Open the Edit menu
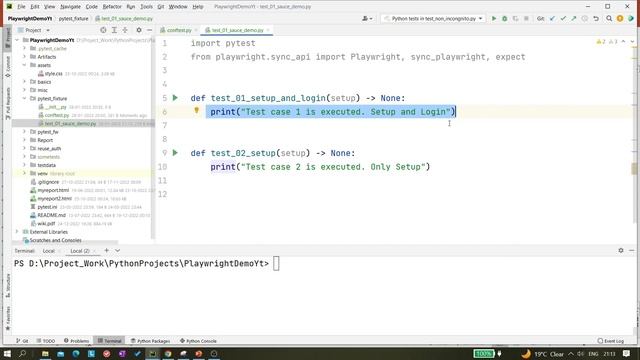Image resolution: width=640 pixels, height=360 pixels. click(x=35, y=7)
